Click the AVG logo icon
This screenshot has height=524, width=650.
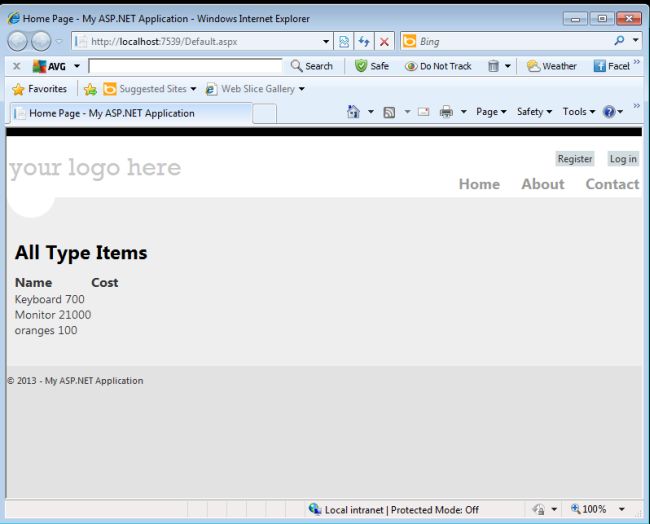39,66
